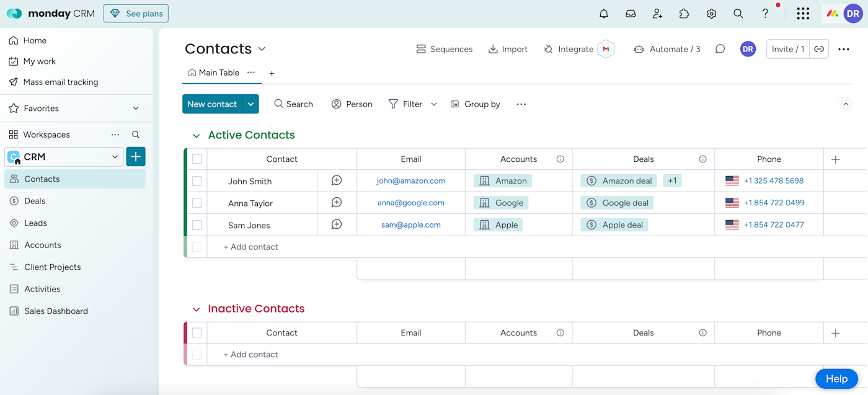
Task: Open conversation for Anna Taylor
Action: 337,203
